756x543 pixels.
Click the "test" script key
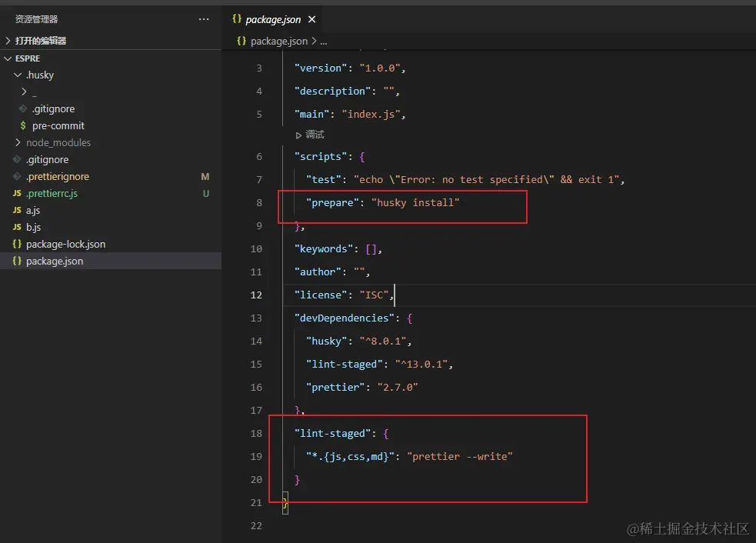click(324, 179)
